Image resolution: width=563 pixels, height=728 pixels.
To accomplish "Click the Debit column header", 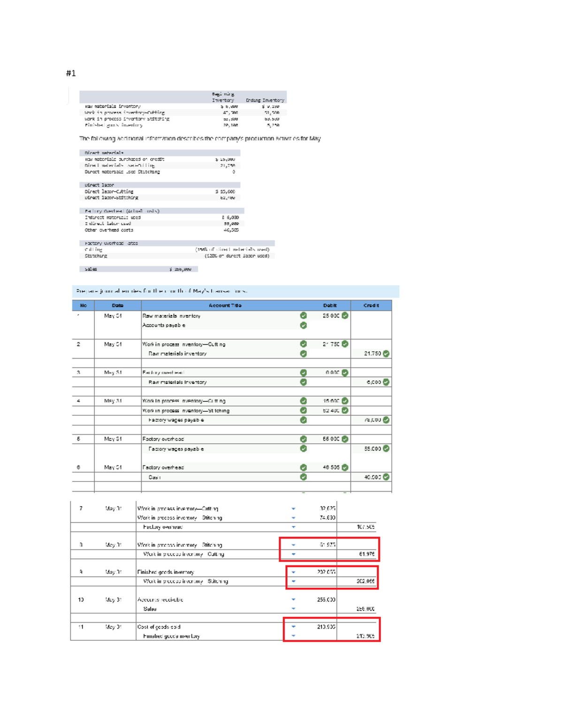I will pos(330,306).
